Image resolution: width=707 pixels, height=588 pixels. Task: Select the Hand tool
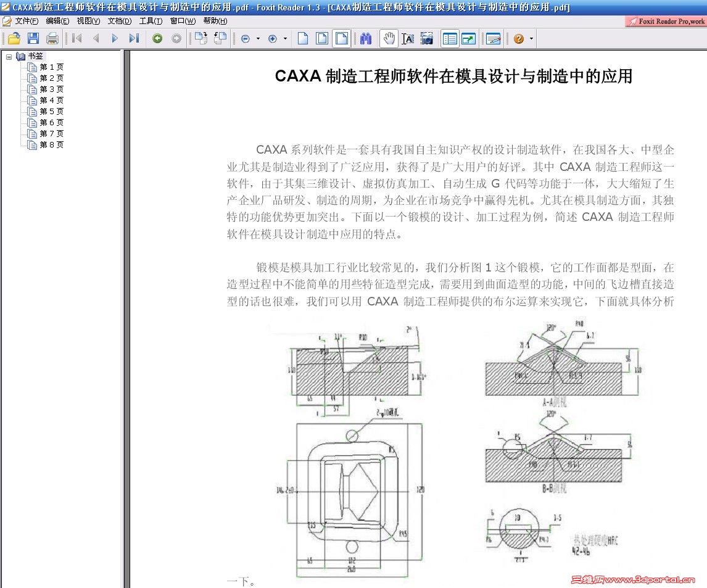click(x=389, y=39)
